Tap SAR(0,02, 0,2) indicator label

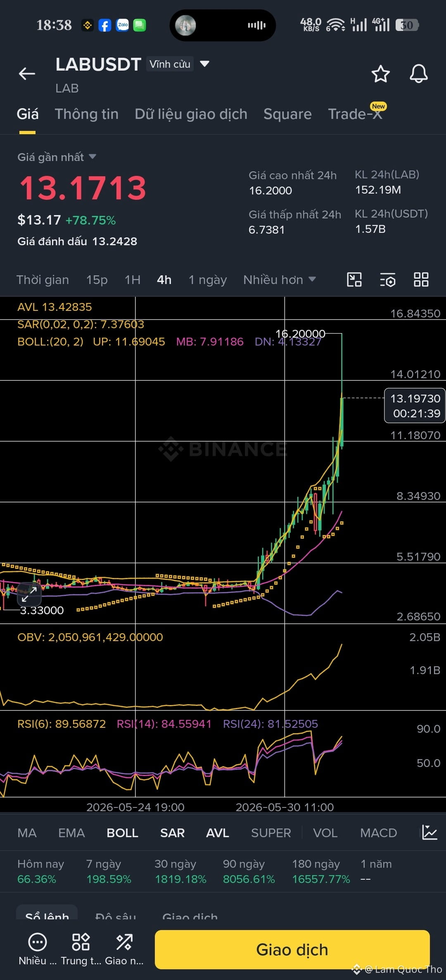[x=81, y=324]
